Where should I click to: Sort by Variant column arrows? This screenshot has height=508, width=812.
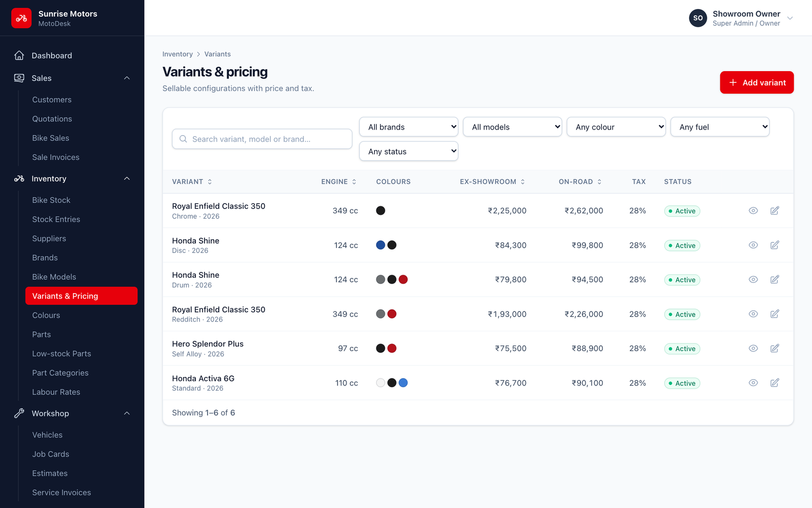click(x=210, y=182)
